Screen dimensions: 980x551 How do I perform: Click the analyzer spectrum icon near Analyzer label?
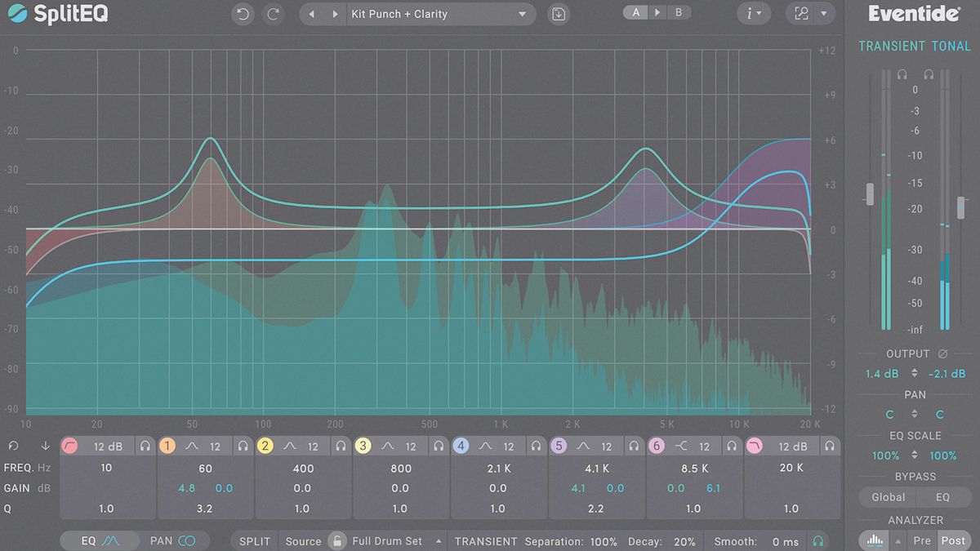click(x=873, y=540)
